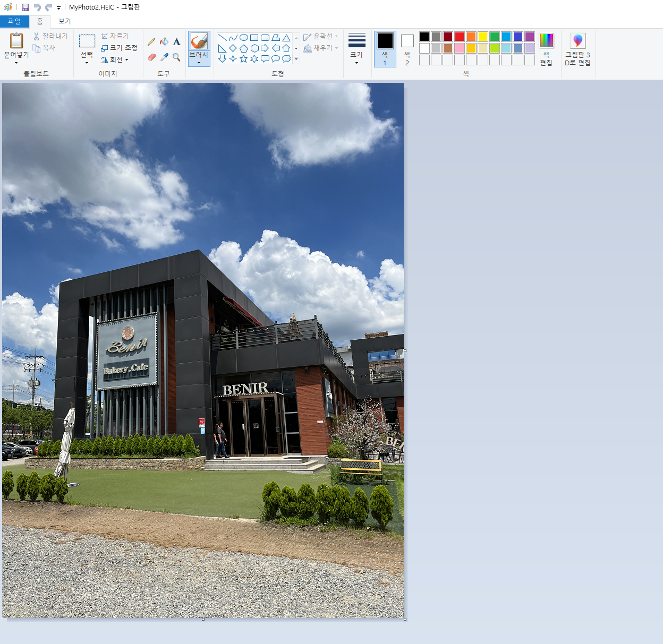Click the Paint app icon in the title bar

coord(7,7)
